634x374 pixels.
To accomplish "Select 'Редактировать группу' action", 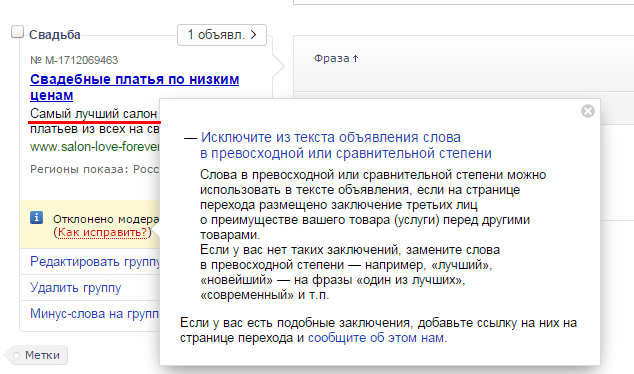I will click(95, 262).
